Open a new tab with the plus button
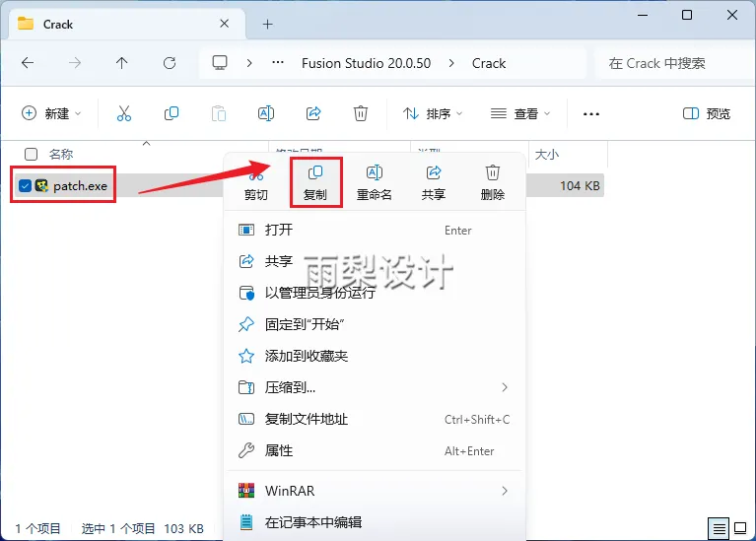 (267, 24)
